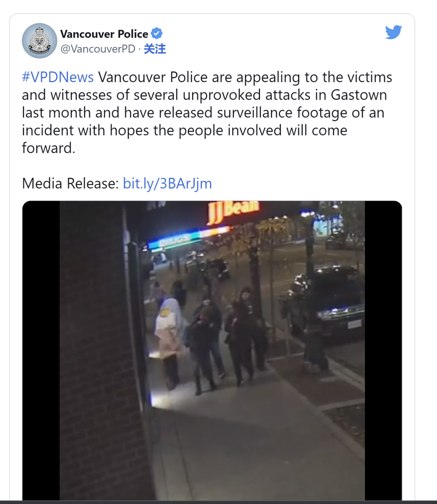Click the person in white hoodie
The height and width of the screenshot is (504, 437).
pos(170,342)
